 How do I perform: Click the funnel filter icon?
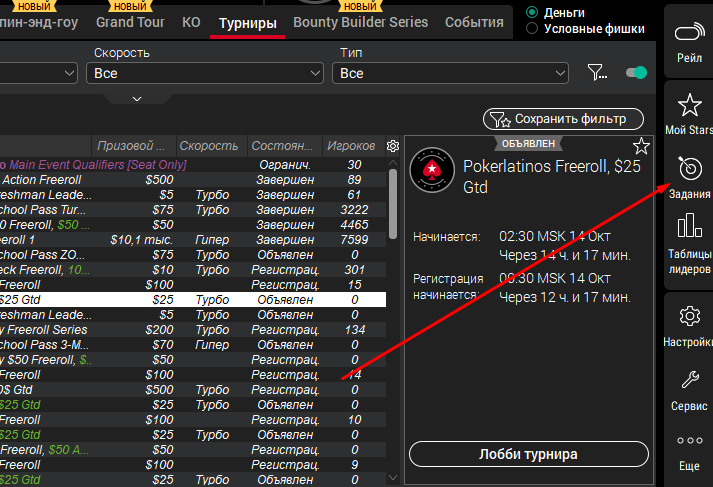tap(596, 72)
